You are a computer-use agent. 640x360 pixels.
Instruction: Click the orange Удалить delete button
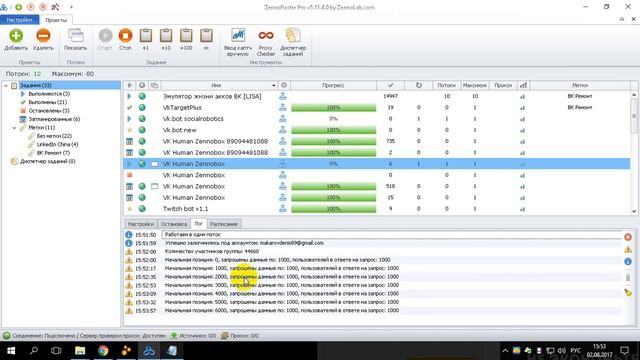click(x=43, y=40)
